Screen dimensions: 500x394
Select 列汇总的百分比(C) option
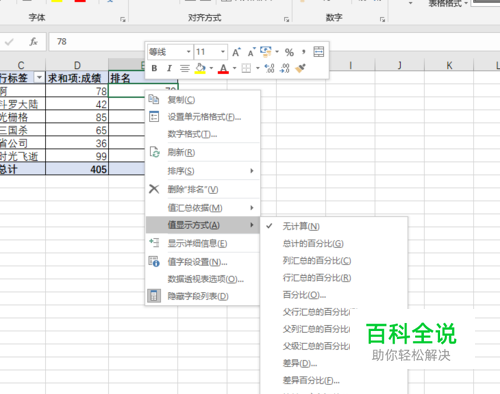click(334, 261)
